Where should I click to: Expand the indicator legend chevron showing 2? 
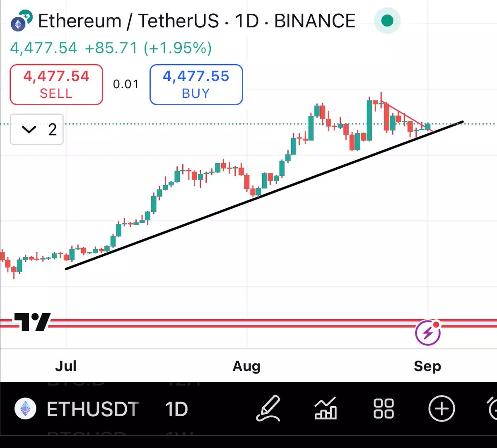[x=36, y=130]
